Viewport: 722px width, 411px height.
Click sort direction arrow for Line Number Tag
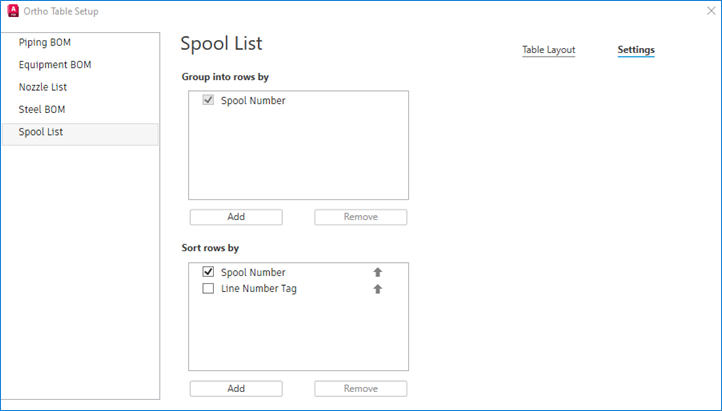(378, 289)
